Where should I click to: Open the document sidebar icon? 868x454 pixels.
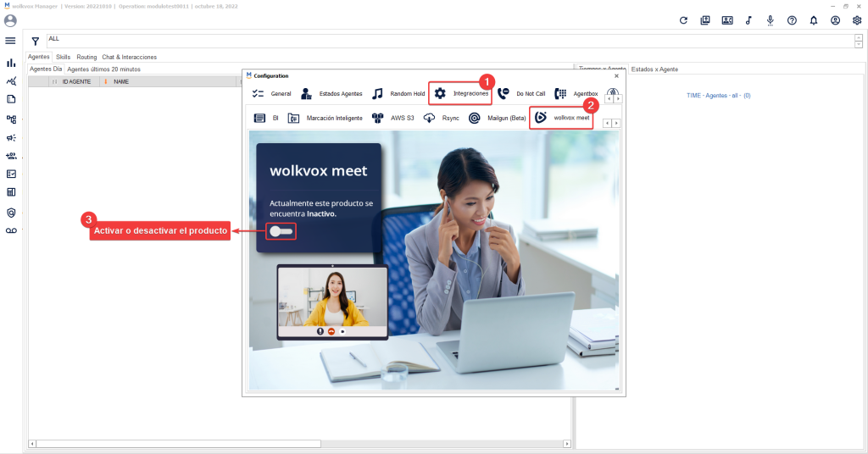11,100
